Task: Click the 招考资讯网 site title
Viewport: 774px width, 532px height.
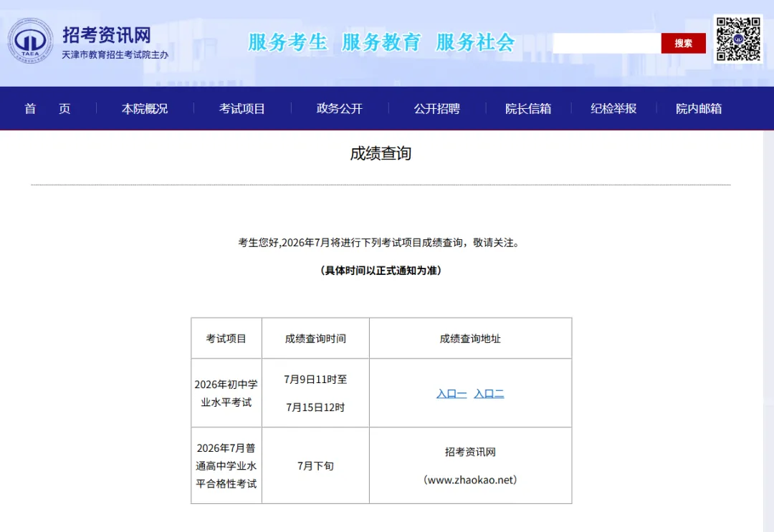Action: point(107,35)
